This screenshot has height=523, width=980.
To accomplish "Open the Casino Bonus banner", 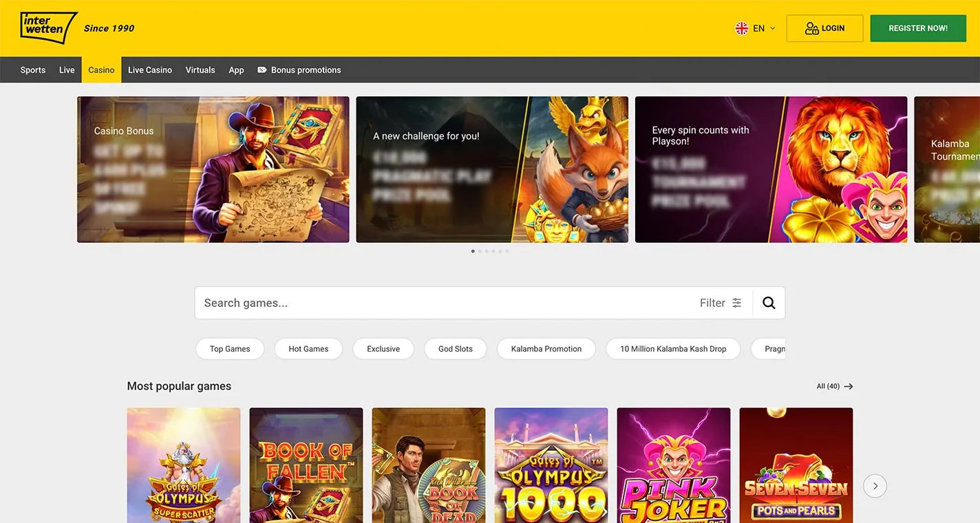I will coord(213,169).
